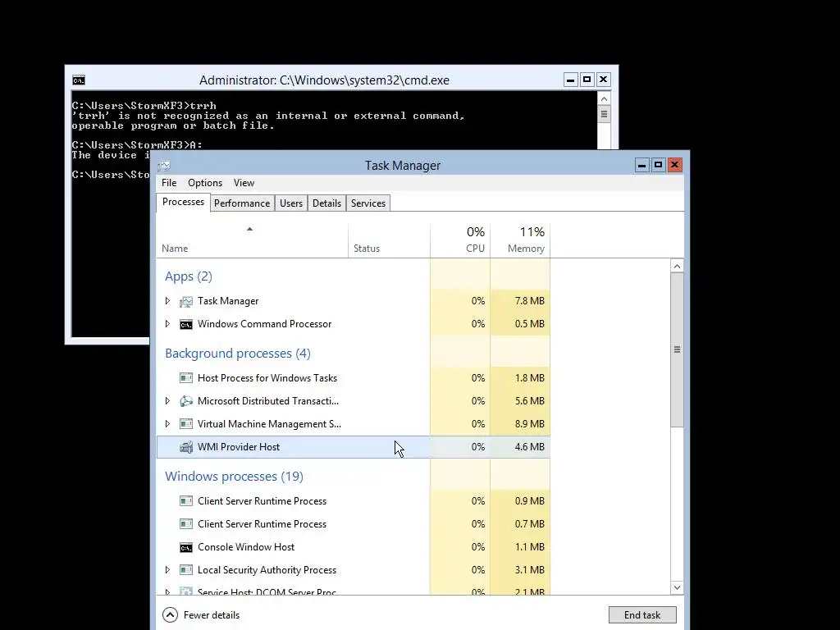Screen dimensions: 840x630
Task: Select the Windows processes (19) header
Action: [x=234, y=477]
